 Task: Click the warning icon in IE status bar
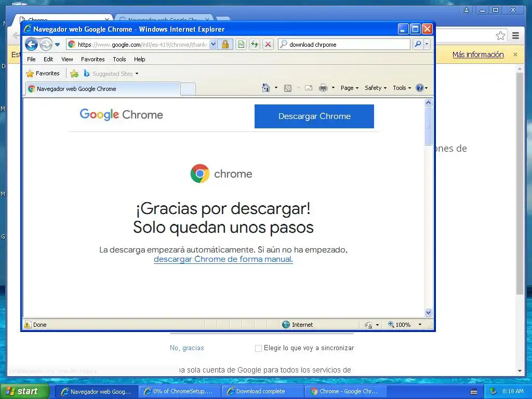pyautogui.click(x=28, y=325)
